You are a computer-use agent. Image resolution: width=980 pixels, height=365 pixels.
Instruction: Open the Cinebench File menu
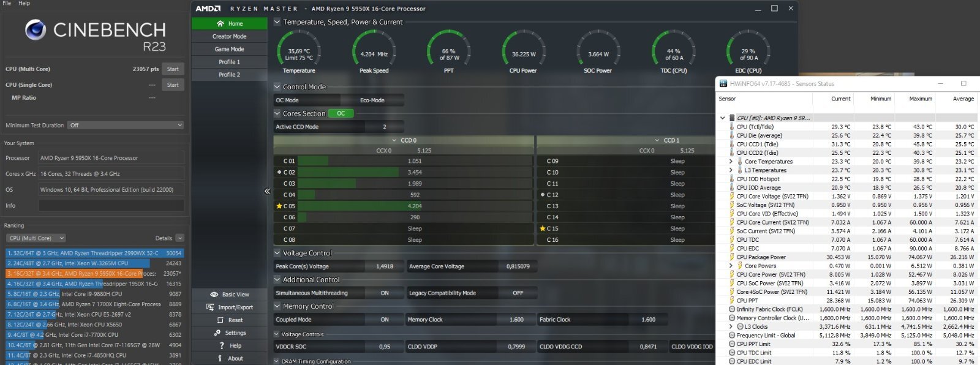[7, 3]
